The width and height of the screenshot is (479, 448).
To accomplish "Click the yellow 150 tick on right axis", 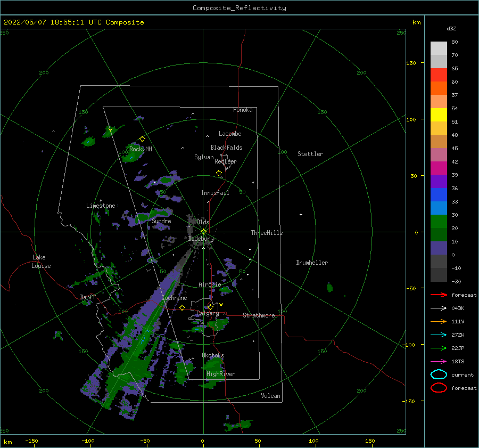I will coord(411,63).
